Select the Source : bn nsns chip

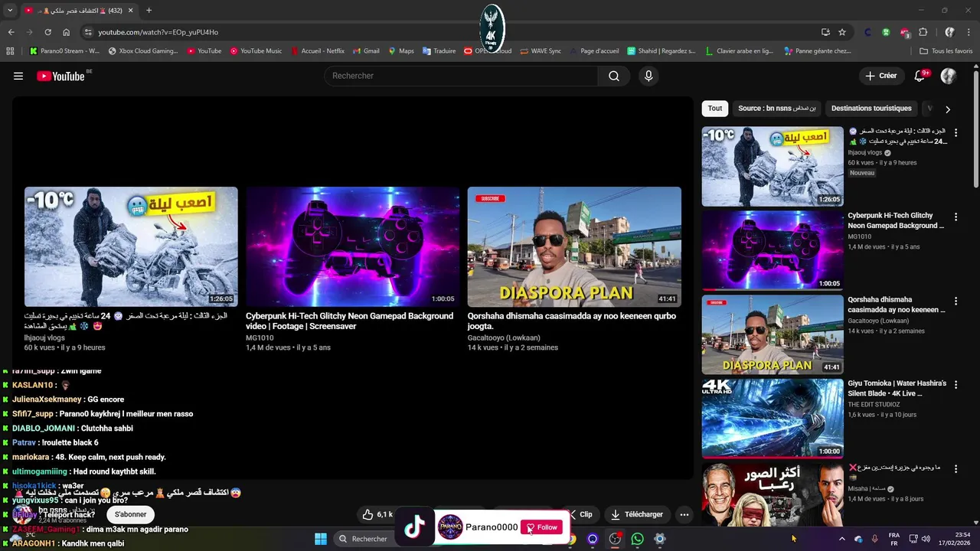(776, 109)
